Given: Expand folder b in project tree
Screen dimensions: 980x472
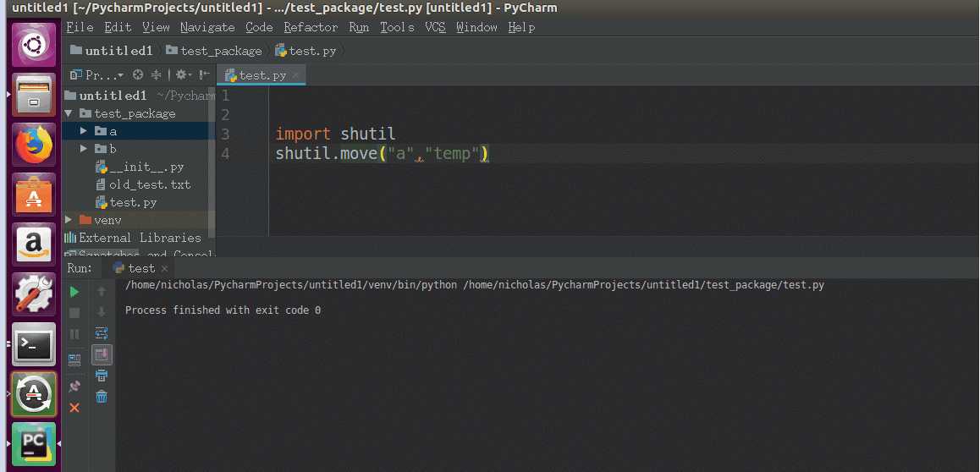Looking at the screenshot, I should point(83,149).
